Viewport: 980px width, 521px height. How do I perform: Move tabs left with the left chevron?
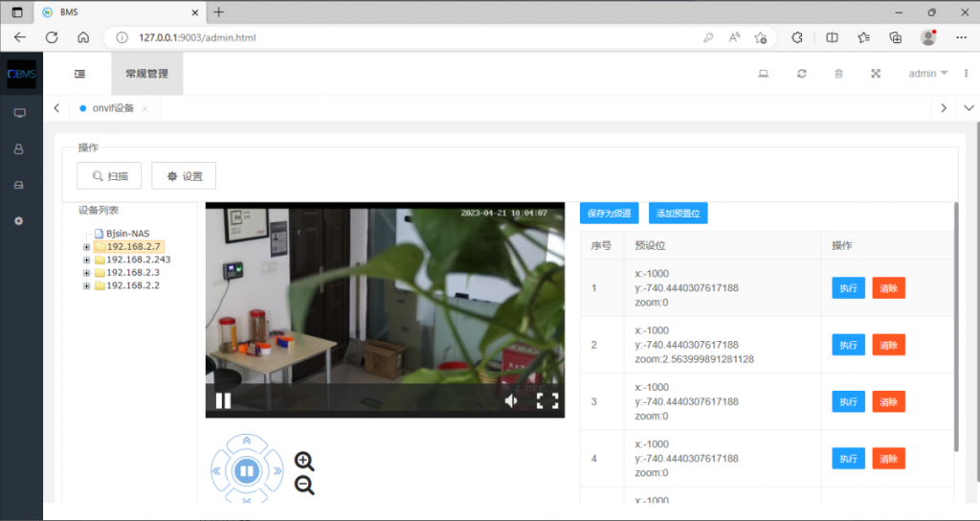tap(56, 108)
